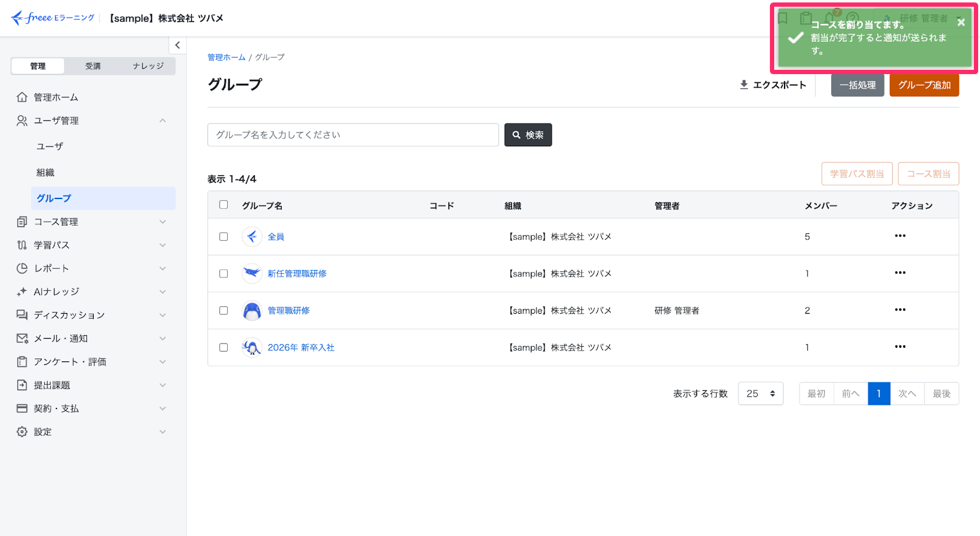Click the sparkle icon for AIナレッジ
The height and width of the screenshot is (536, 980).
(22, 292)
